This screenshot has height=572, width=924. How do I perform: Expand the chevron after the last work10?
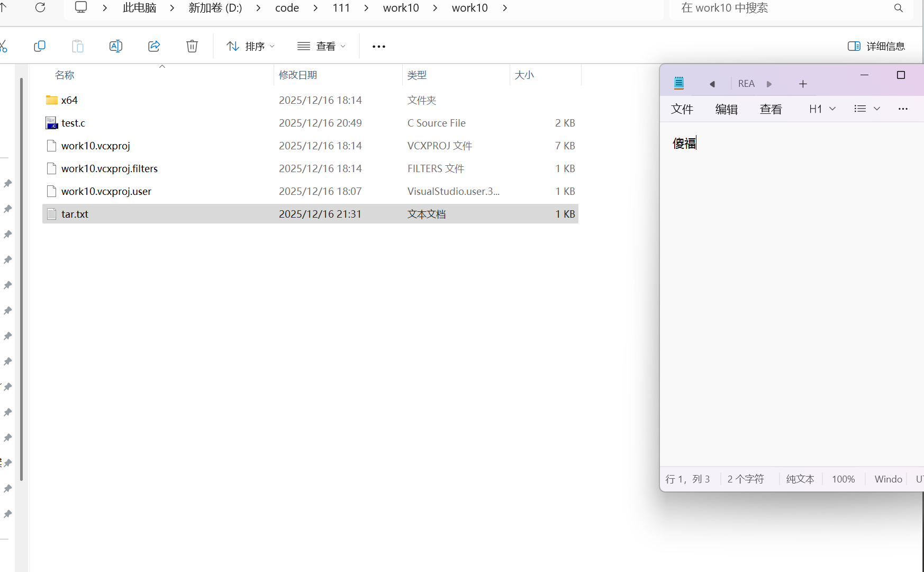point(505,8)
